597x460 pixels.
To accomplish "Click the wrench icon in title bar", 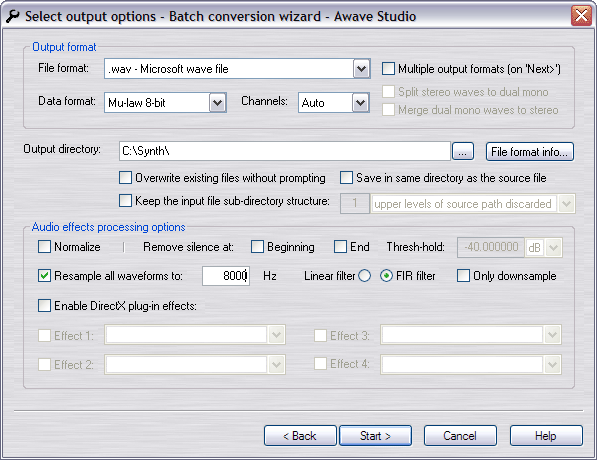I will (x=13, y=16).
